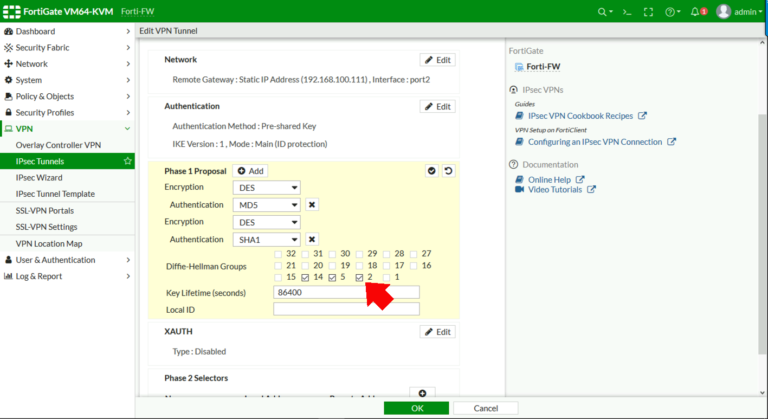Open the search icon in top bar
Screen dimensions: 768x419
605,12
